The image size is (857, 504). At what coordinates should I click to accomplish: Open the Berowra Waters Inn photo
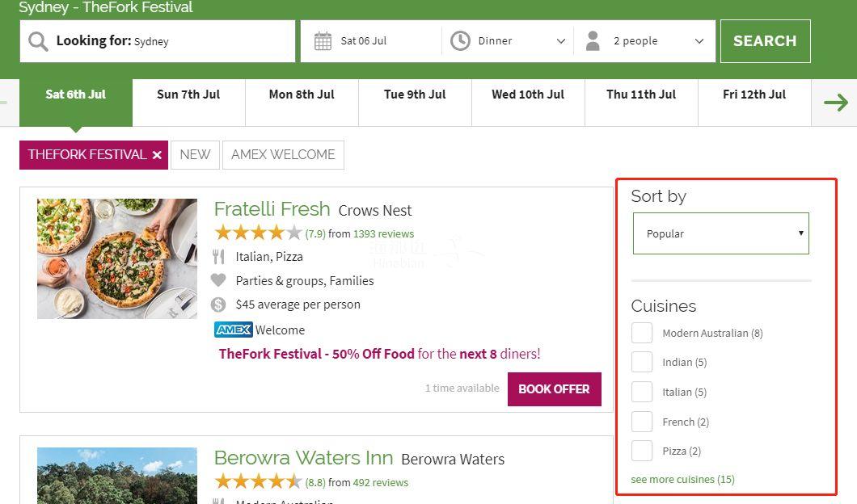[117, 476]
